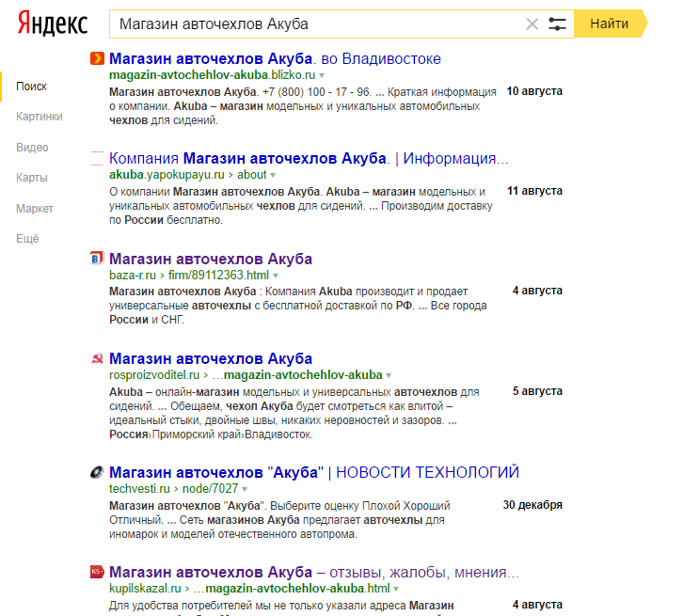The height and width of the screenshot is (616, 699).
Task: Click the kupilskazal.ru domain link
Action: (145, 589)
